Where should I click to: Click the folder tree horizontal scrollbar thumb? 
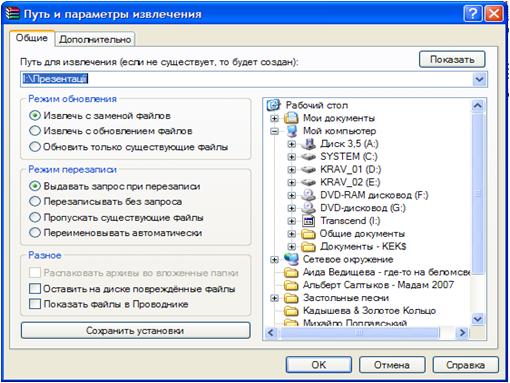pyautogui.click(x=360, y=332)
